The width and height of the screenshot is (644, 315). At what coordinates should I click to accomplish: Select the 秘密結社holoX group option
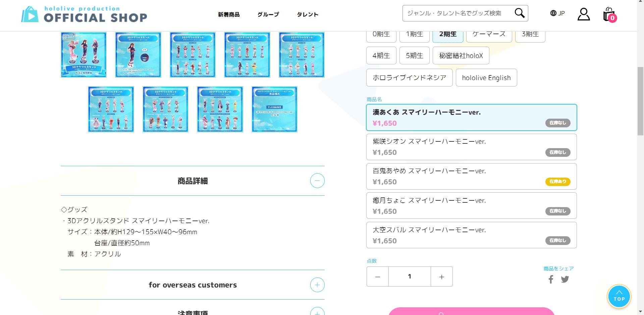click(x=461, y=56)
